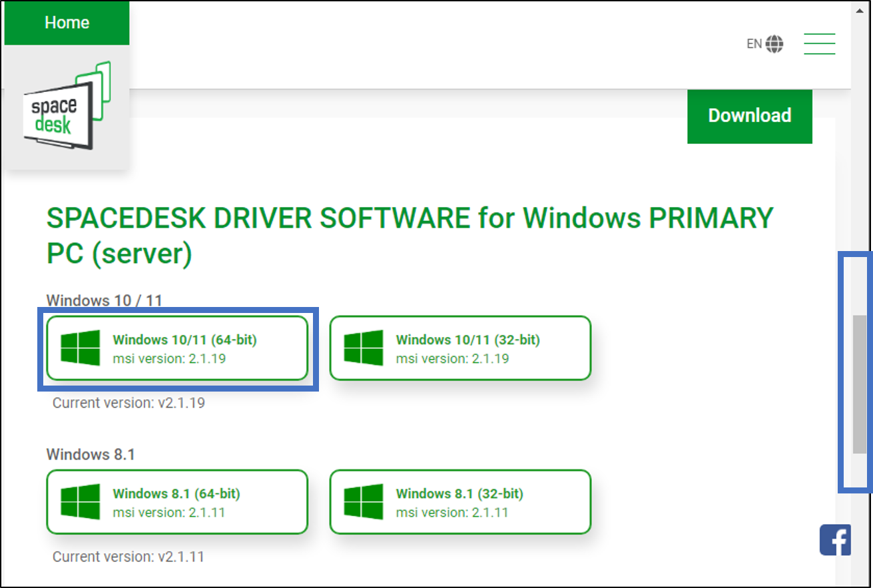873x588 pixels.
Task: Click the 'Windows 8.1' section label
Action: [x=91, y=454]
